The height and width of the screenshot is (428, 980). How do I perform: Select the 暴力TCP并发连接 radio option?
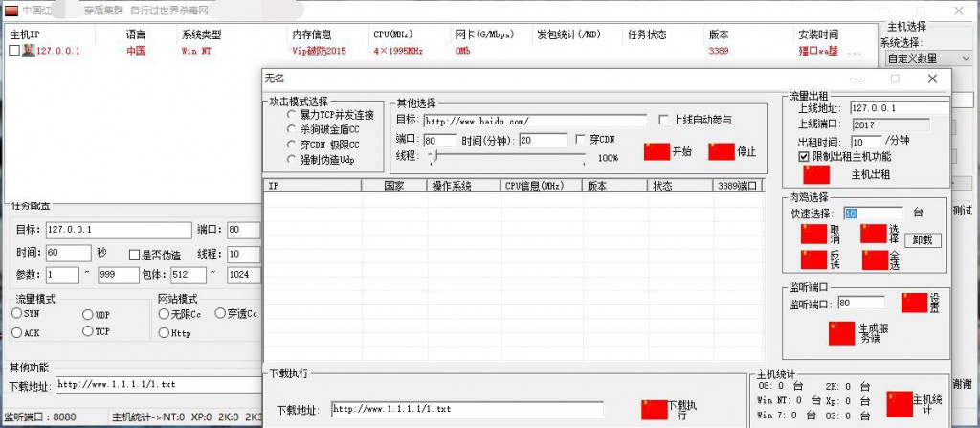tap(291, 115)
